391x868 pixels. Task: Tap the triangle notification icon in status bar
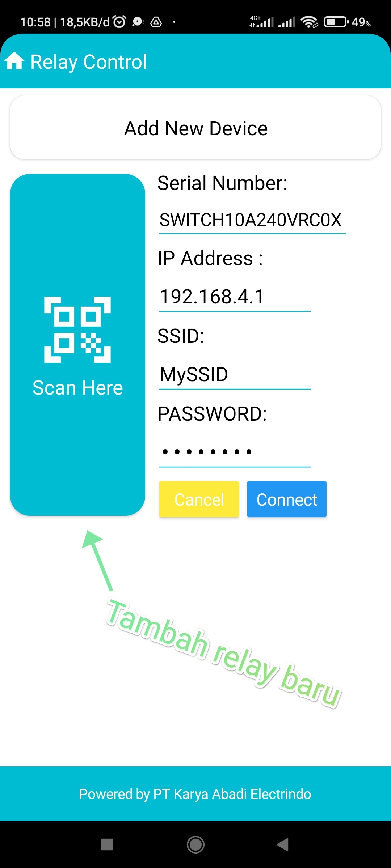[x=156, y=22]
